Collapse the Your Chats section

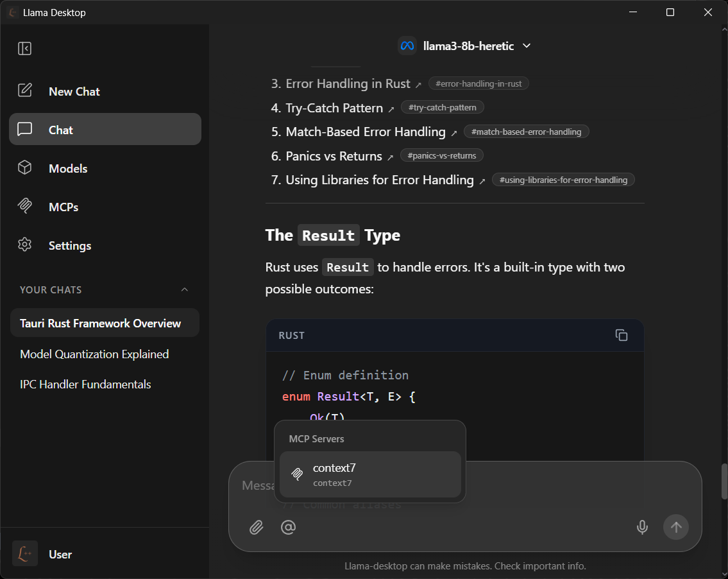click(185, 289)
